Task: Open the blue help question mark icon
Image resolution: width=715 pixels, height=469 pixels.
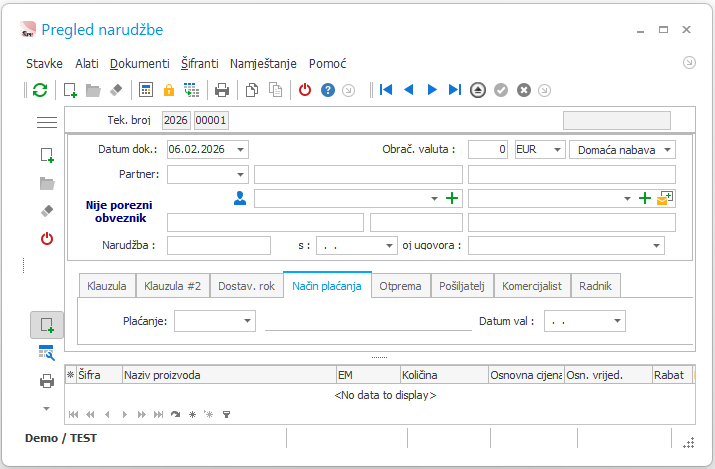Action: pos(328,90)
